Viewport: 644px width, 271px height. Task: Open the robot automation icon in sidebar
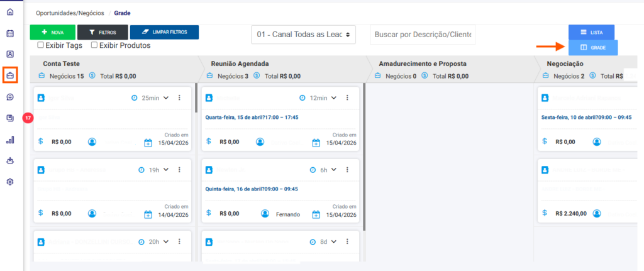(x=9, y=160)
